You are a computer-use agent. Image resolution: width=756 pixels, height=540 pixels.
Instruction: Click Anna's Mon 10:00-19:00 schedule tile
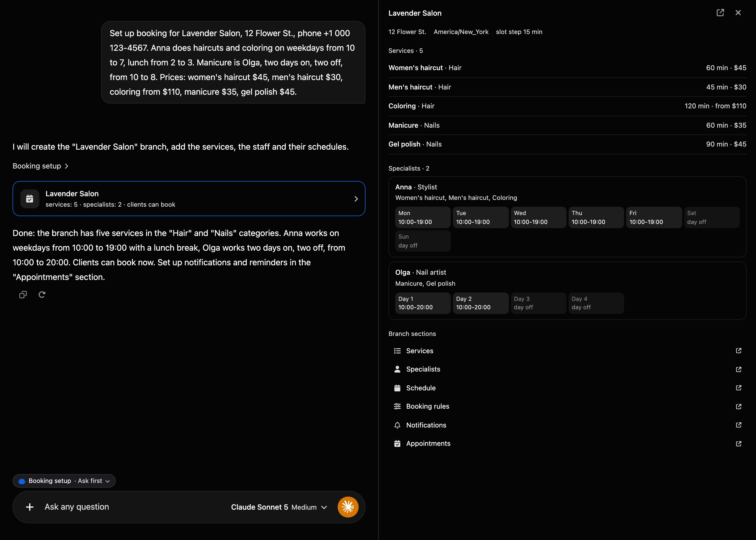[423, 217]
